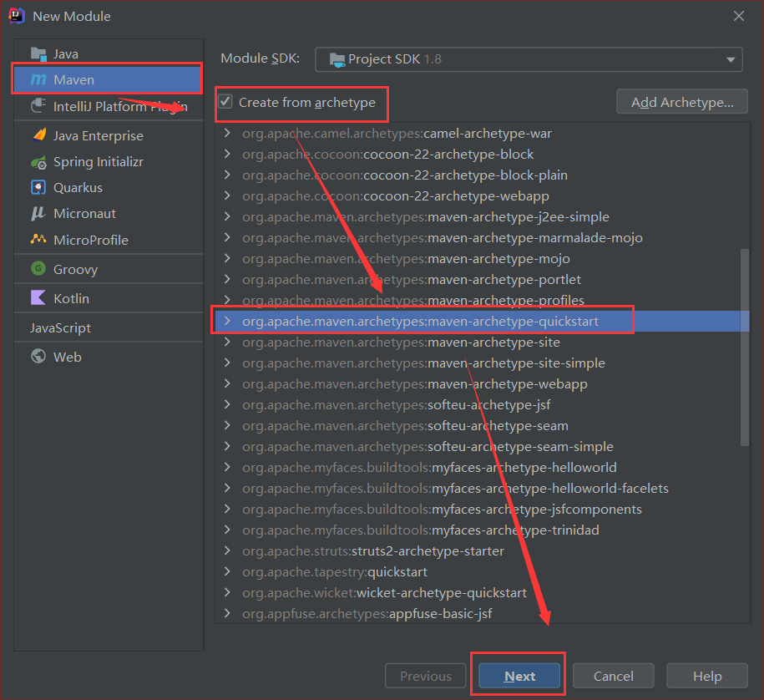Image resolution: width=764 pixels, height=700 pixels.
Task: Expand struts2-archetype-starter entry
Action: (227, 551)
